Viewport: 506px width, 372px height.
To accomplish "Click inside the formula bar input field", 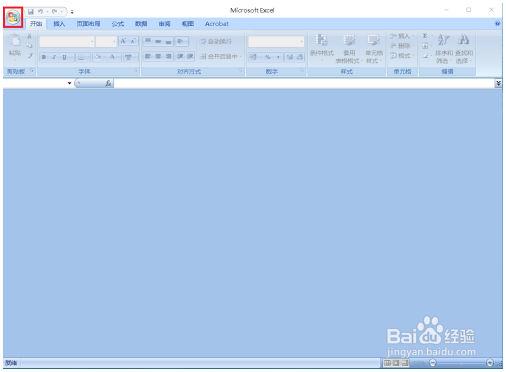I will pyautogui.click(x=304, y=83).
